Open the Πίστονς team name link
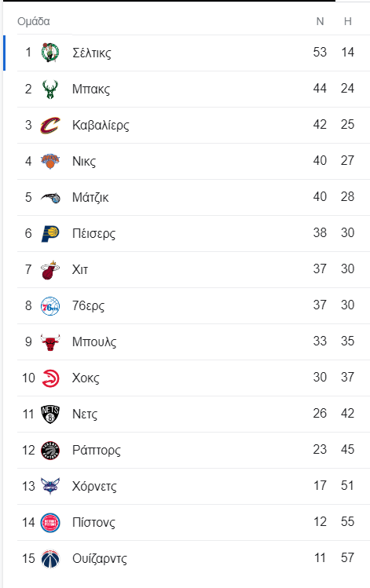Screen dimensions: 370x588 93,522
